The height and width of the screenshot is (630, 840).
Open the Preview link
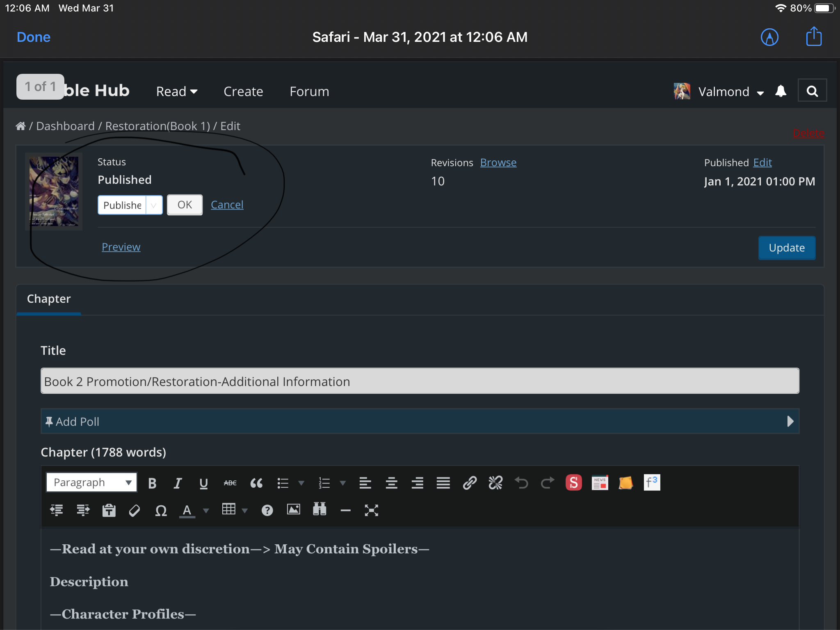point(121,247)
